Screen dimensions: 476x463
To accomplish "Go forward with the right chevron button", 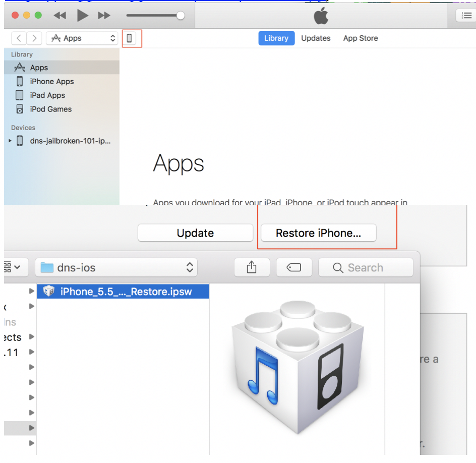I will tap(34, 38).
